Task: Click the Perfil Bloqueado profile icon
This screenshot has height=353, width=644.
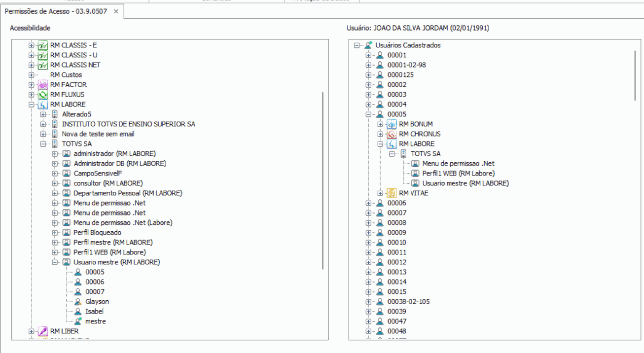Action: coord(66,233)
